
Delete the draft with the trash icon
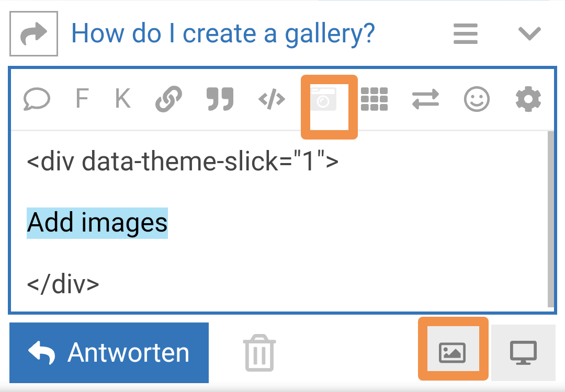pos(259,353)
